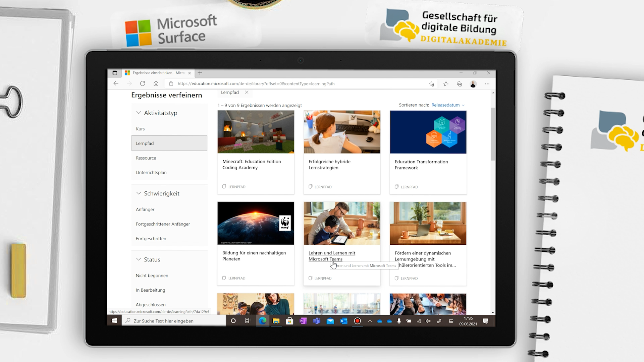
Task: Open Bildung für einen nachhaltigen Planeten
Action: [x=254, y=256]
